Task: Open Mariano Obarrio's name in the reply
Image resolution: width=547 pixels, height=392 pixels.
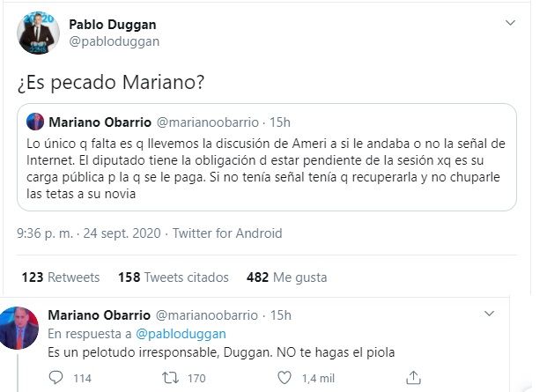Action: 99,315
